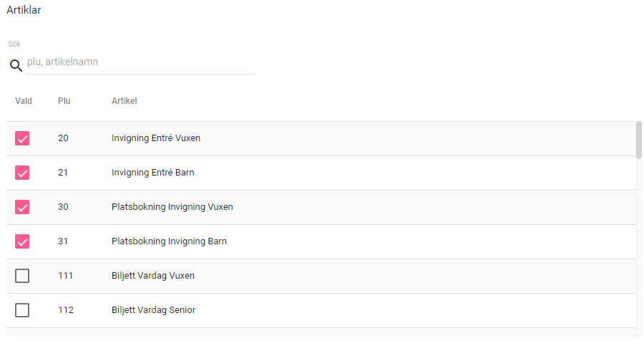This screenshot has width=644, height=341.
Task: Check the Biljett Vardag Senior checkbox
Action: click(x=22, y=310)
